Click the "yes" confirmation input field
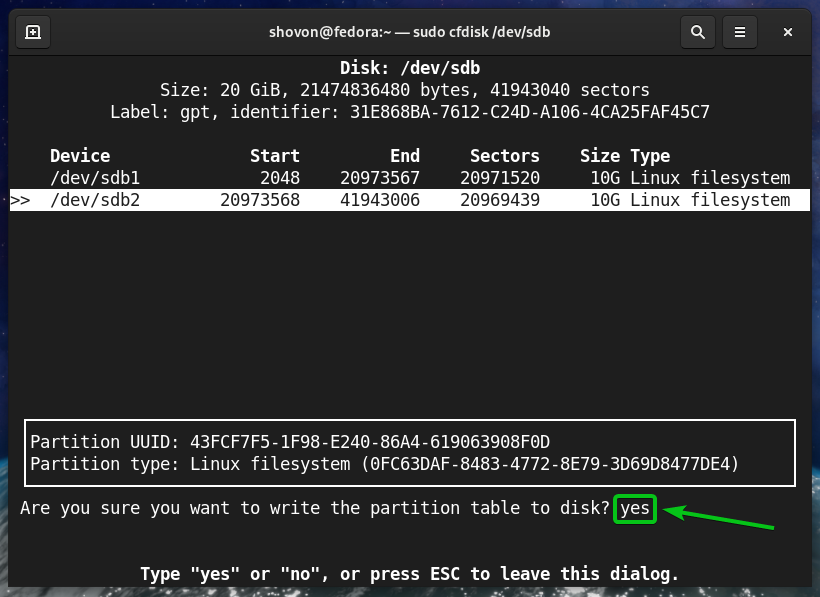This screenshot has height=597, width=820. [x=635, y=508]
